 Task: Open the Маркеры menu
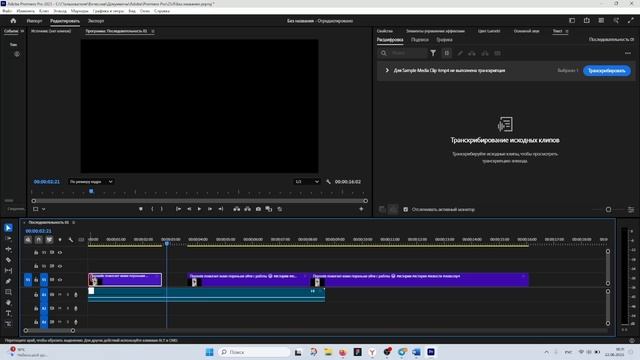click(x=80, y=11)
